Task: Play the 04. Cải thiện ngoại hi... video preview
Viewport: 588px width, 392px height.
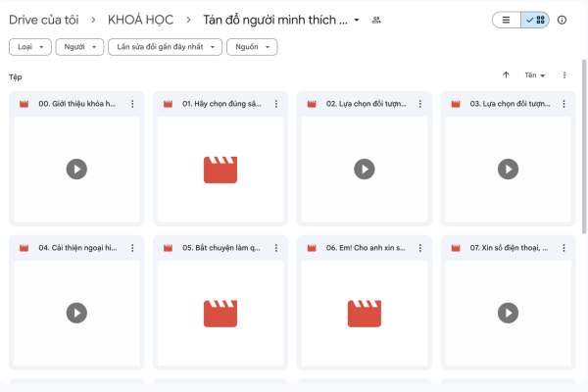Action: 76,314
